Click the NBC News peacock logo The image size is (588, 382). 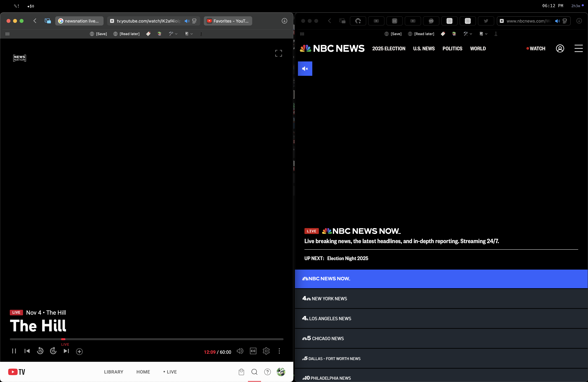(x=305, y=48)
